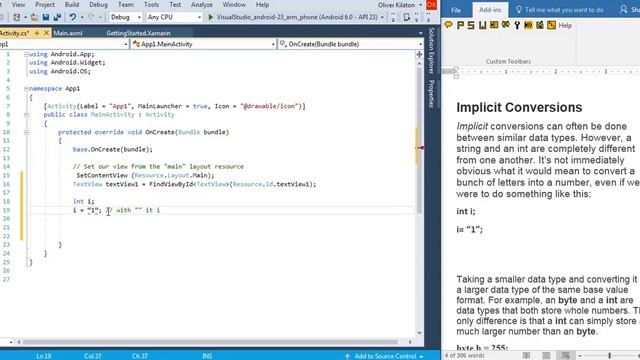Image resolution: width=640 pixels, height=360 pixels.
Task: Click the Save All icon in toolbar
Action: click(x=57, y=17)
